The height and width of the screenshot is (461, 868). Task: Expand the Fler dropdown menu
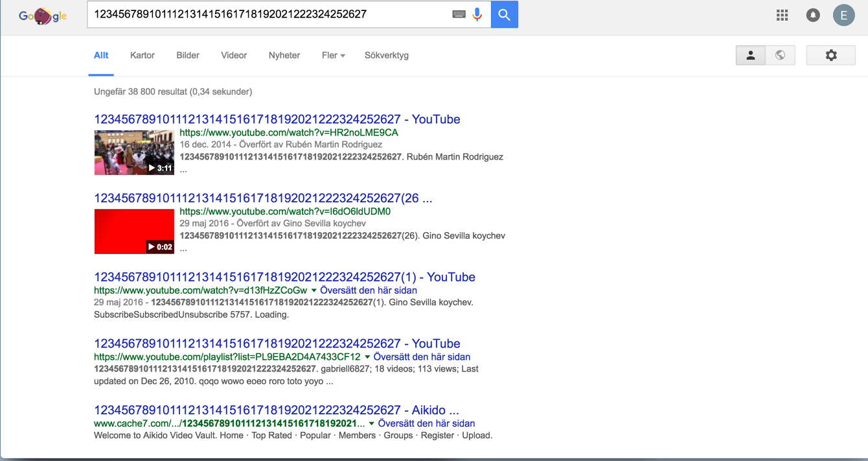[x=333, y=55]
